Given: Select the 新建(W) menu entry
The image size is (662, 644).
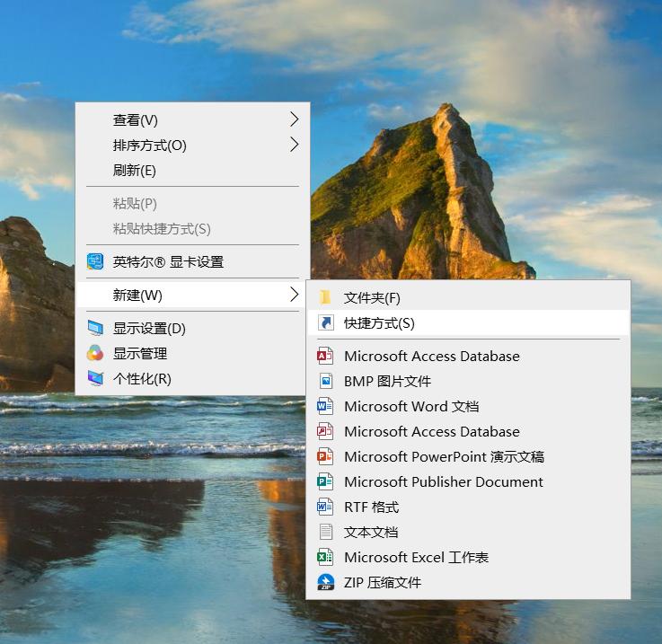Looking at the screenshot, I should coord(192,295).
